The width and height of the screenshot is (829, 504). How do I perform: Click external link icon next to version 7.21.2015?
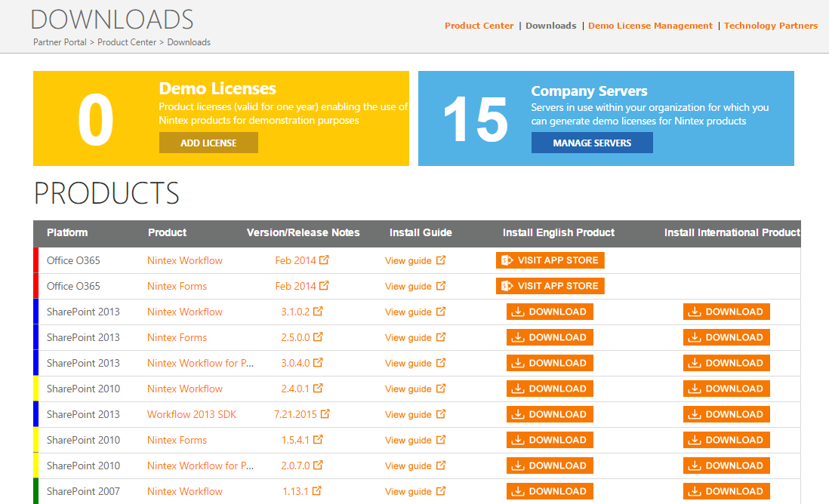(325, 413)
